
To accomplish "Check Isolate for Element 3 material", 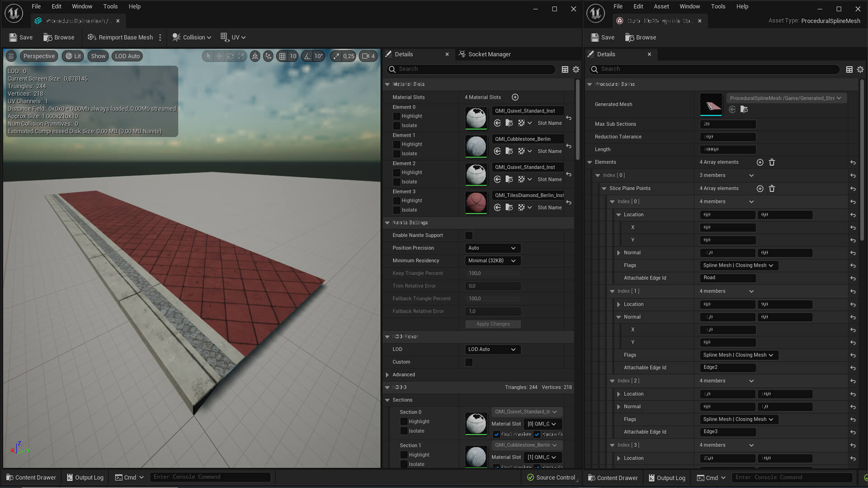I will tap(403, 210).
